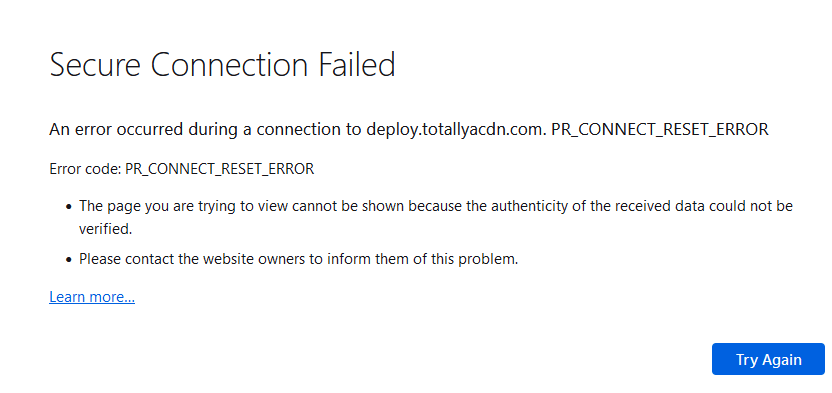Click the word Failed in the heading

(357, 65)
